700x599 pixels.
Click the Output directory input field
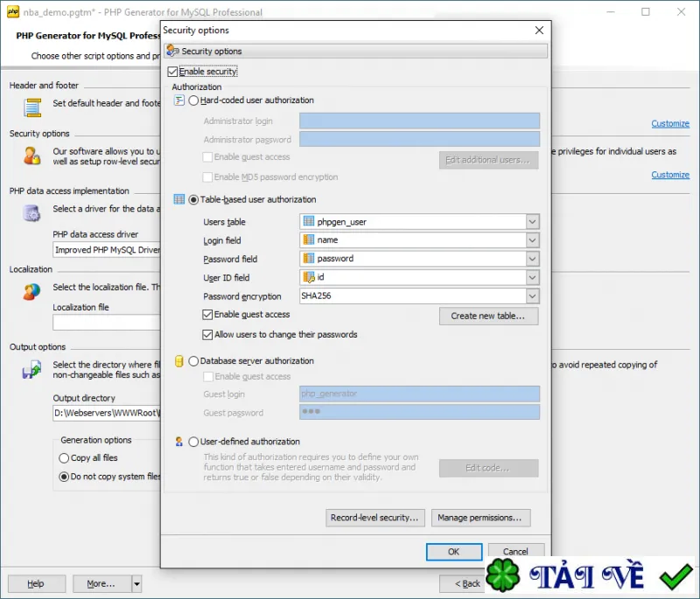[x=106, y=413]
